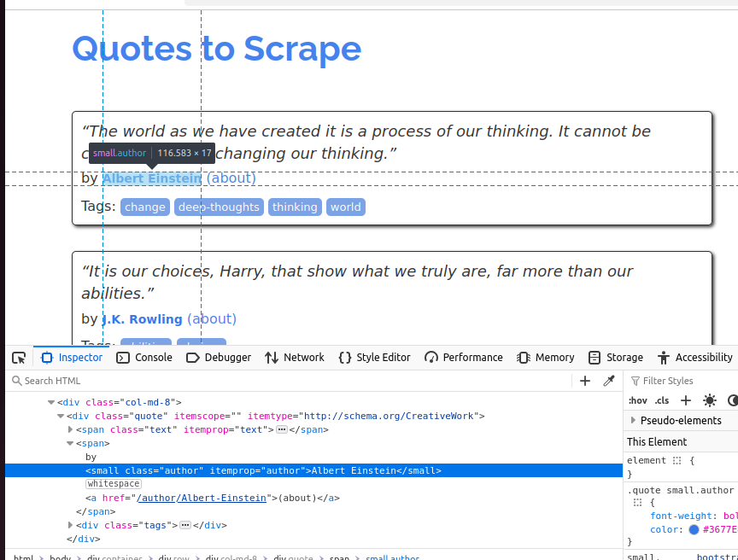Activate the eyedropper color picker
Viewport: 738px width, 560px height.
[607, 380]
